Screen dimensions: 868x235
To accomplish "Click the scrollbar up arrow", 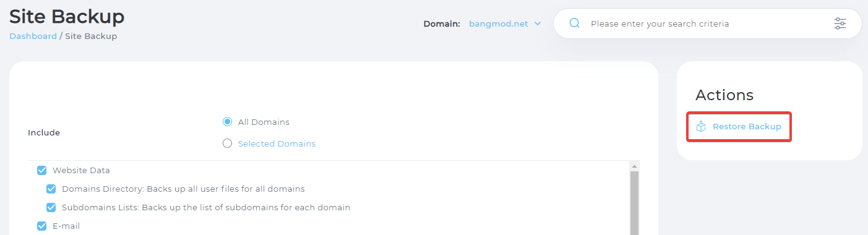I will click(x=634, y=166).
